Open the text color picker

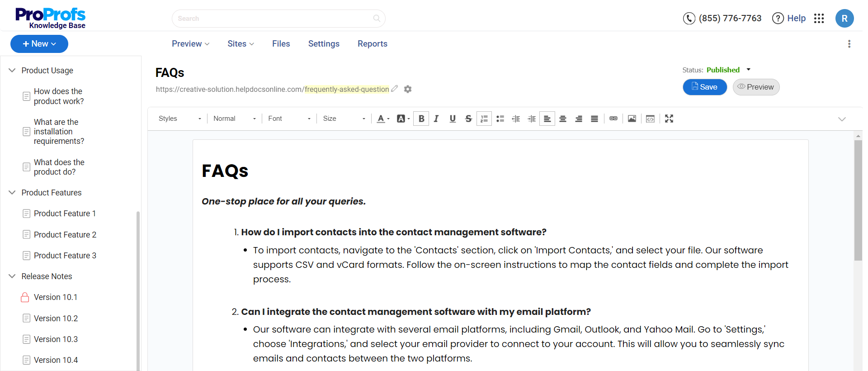click(x=383, y=119)
